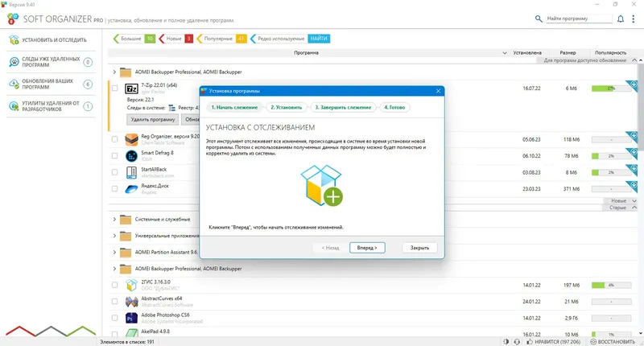This screenshot has width=644, height=346.
Task: Click the 7-Zip popularity bar
Action: (x=611, y=89)
